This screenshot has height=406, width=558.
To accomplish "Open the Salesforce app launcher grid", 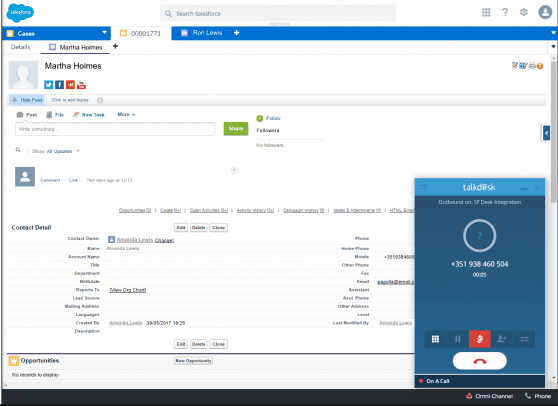I will pos(486,12).
